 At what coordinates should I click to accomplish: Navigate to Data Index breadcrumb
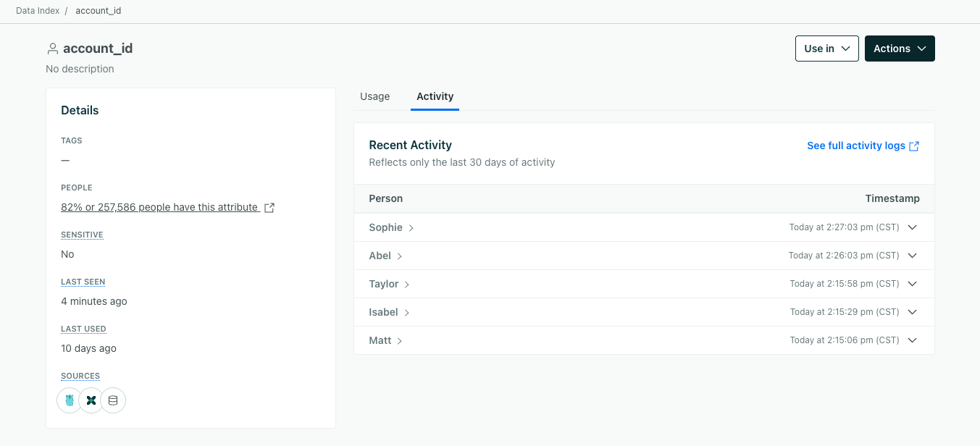tap(37, 10)
